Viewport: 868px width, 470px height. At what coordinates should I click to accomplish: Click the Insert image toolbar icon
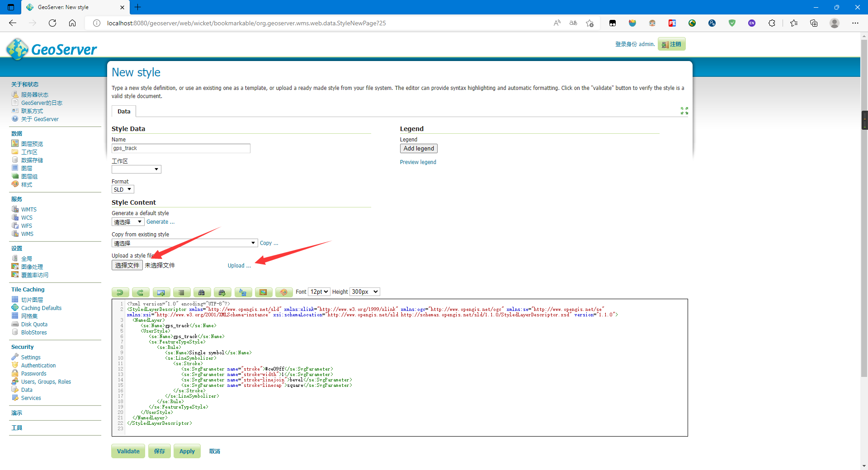coord(264,292)
